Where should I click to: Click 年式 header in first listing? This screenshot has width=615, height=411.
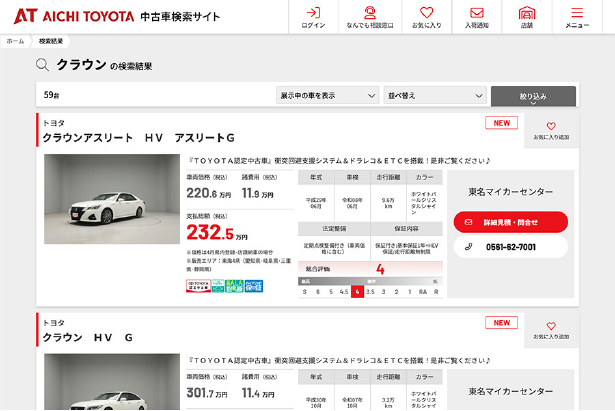click(316, 178)
